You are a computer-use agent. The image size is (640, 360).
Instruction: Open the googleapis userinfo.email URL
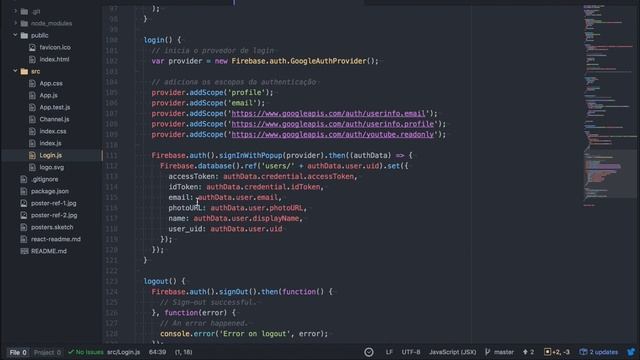[x=329, y=113]
